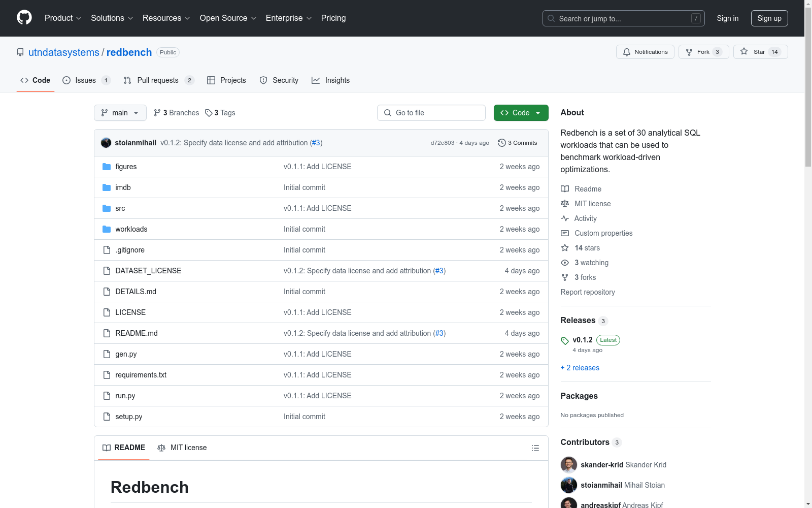Click skander-krid's contributor avatar
This screenshot has height=508, width=812.
[x=569, y=465]
